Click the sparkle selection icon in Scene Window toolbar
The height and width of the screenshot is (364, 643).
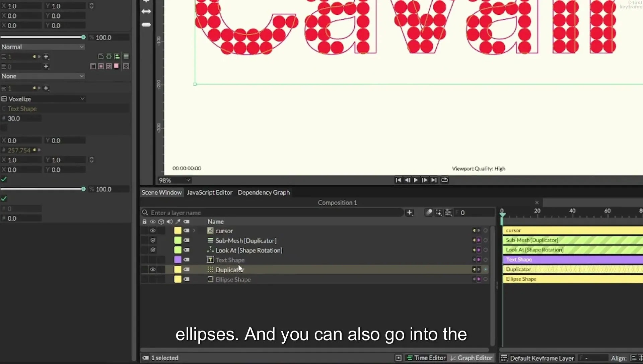[438, 212]
